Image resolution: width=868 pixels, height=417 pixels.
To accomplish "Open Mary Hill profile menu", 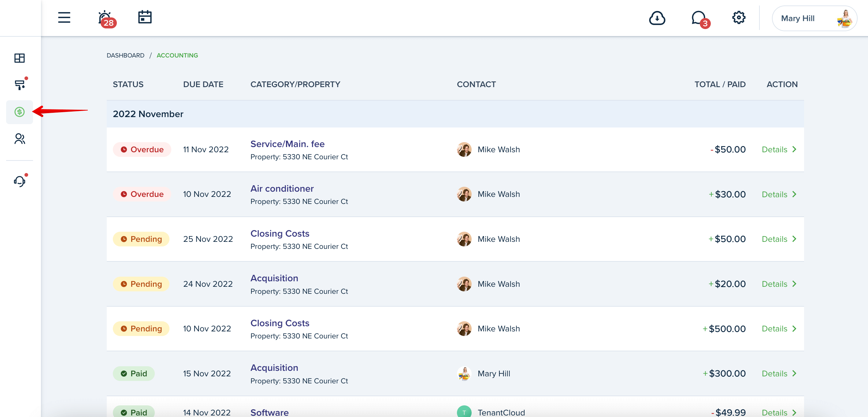I will pyautogui.click(x=814, y=18).
